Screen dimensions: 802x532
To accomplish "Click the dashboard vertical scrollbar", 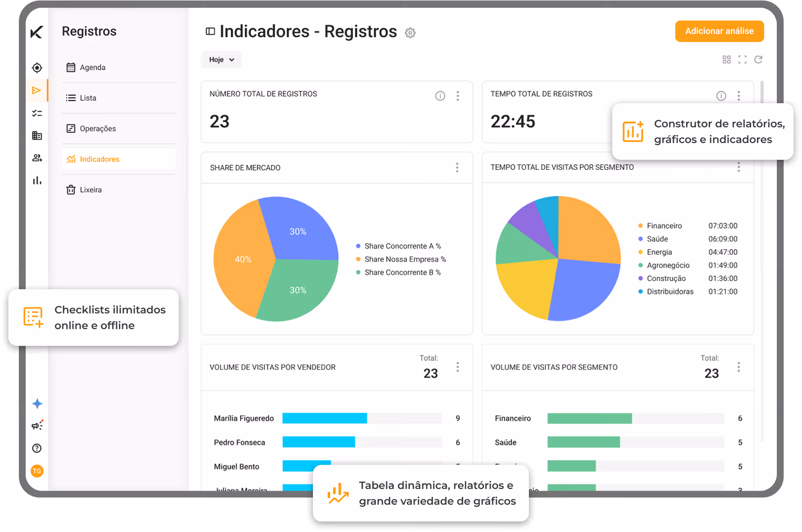I will click(x=762, y=262).
